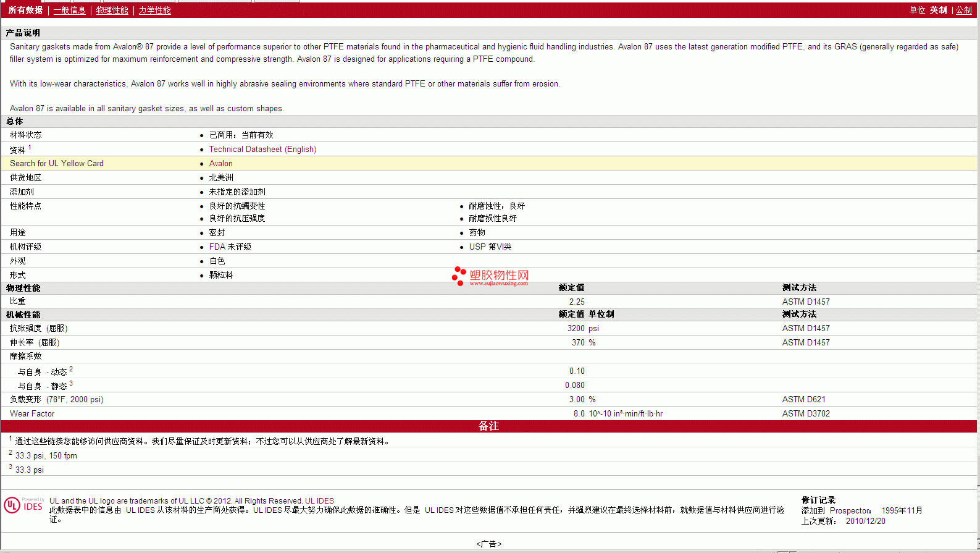
Task: Click the USP 第VI类 rating
Action: tap(490, 247)
